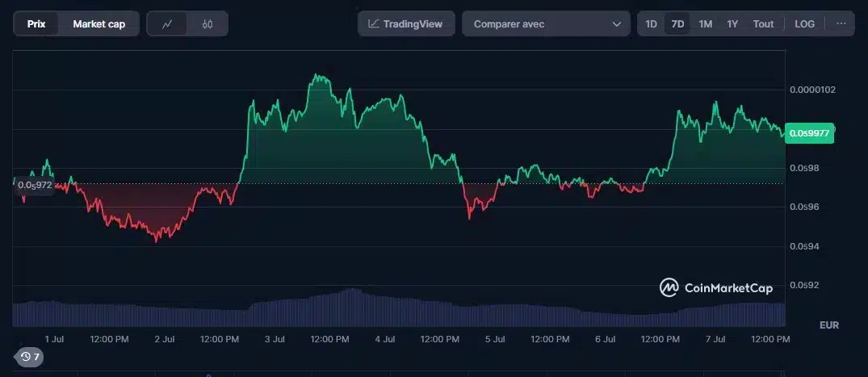
Task: Select the 1Y time range
Action: 732,23
